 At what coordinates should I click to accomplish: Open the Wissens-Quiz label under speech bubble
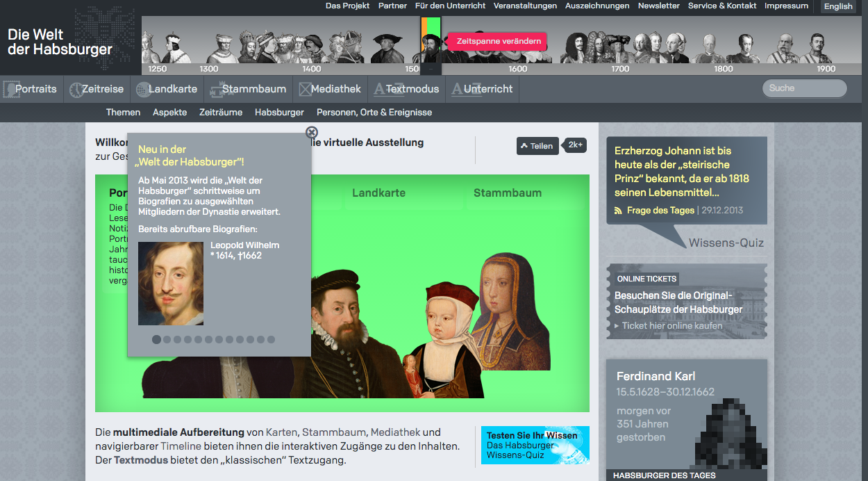tap(726, 243)
